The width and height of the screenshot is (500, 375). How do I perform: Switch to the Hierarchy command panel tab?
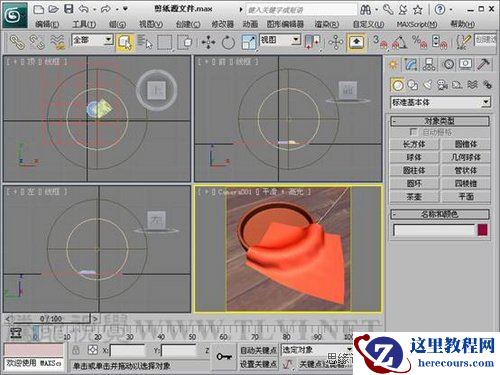point(430,64)
